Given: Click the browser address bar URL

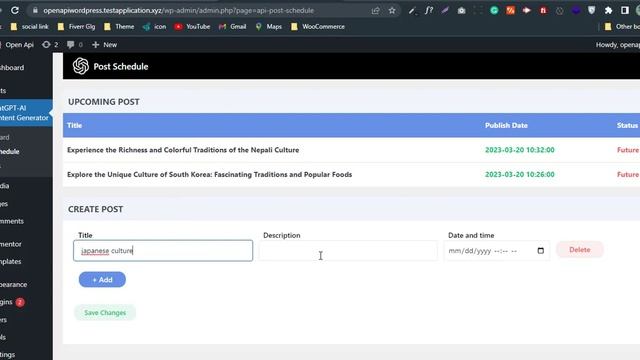Looking at the screenshot, I should (x=178, y=11).
